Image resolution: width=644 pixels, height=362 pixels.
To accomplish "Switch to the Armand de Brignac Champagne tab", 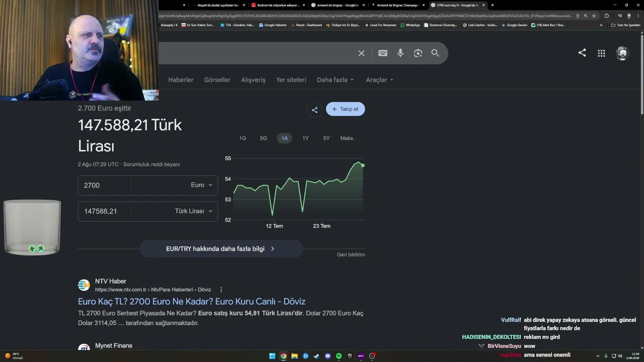I will (397, 5).
